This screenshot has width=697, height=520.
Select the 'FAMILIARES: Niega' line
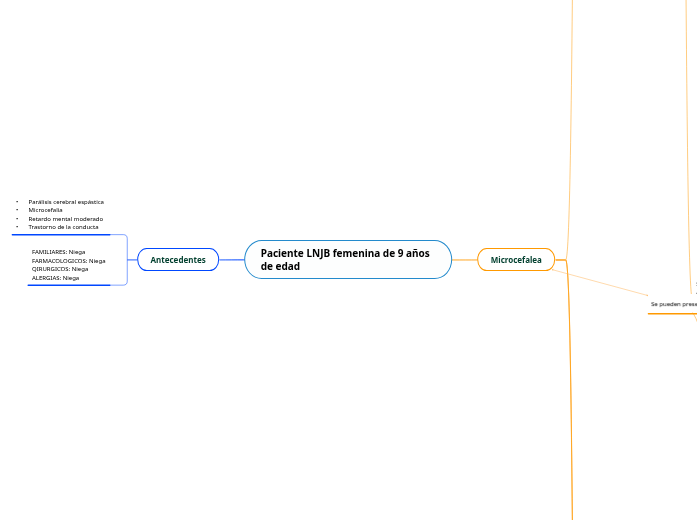(x=58, y=252)
